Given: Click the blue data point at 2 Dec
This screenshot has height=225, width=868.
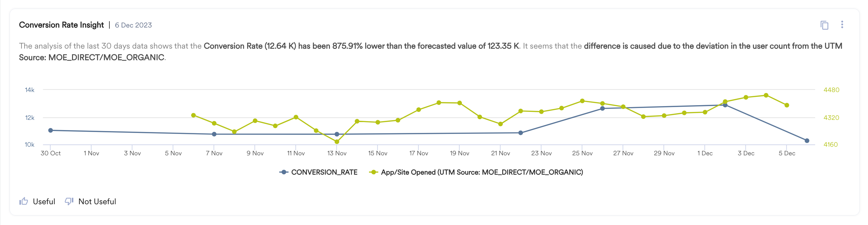Looking at the screenshot, I should (x=725, y=105).
